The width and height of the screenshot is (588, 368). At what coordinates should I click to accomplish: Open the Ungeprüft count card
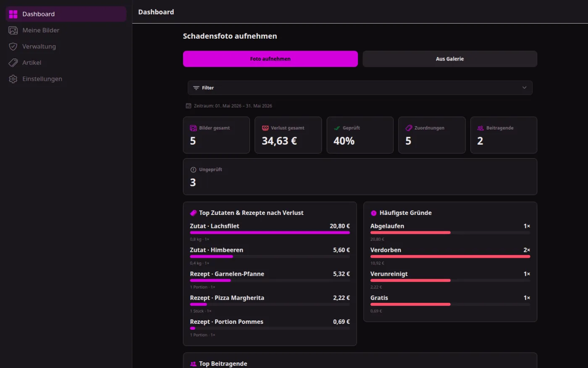[360, 177]
